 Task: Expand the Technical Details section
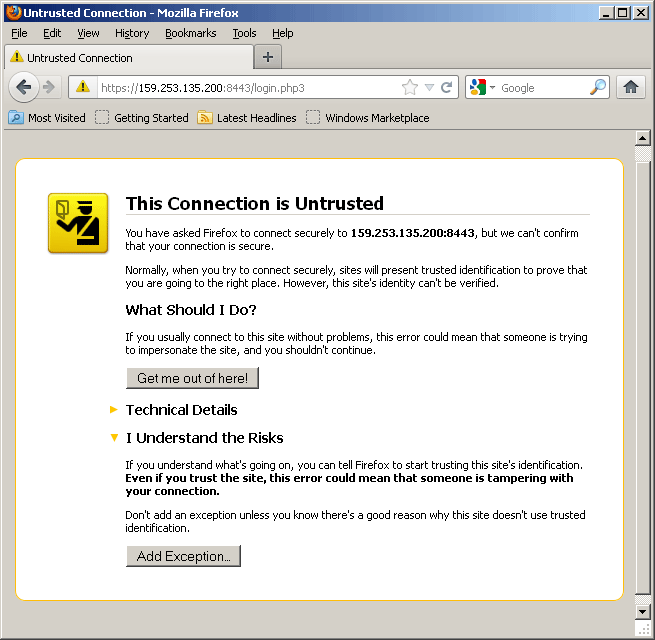point(181,410)
